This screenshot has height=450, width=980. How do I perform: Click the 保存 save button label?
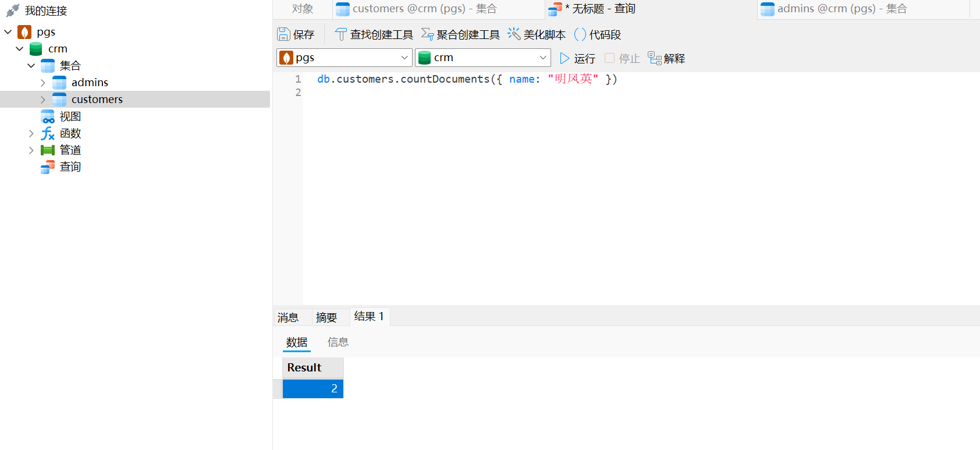tap(304, 35)
